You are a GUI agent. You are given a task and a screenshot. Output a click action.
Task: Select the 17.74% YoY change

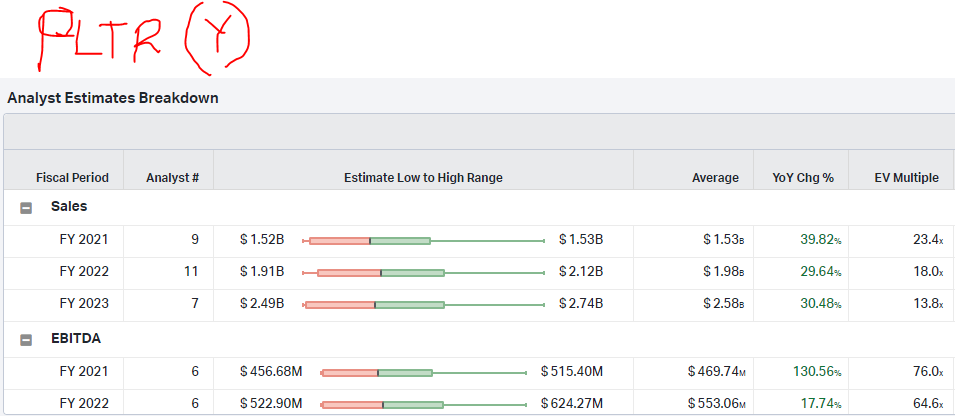820,403
